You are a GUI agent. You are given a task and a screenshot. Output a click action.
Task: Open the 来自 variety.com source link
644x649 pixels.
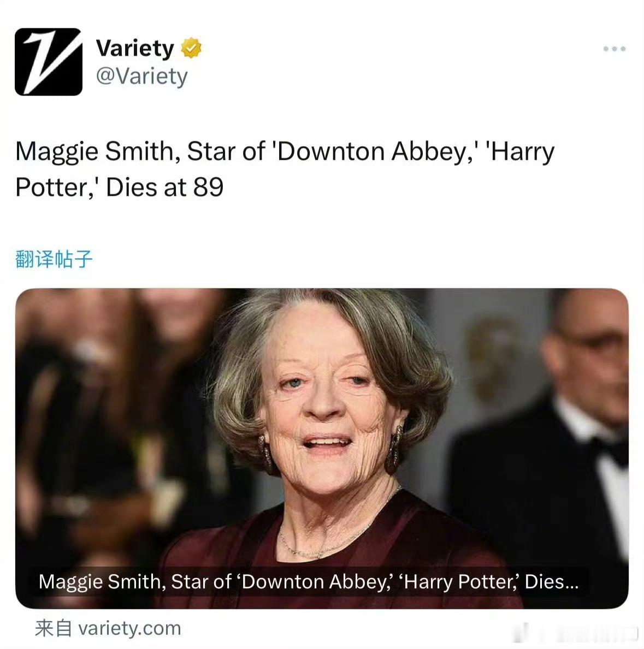[x=108, y=628]
